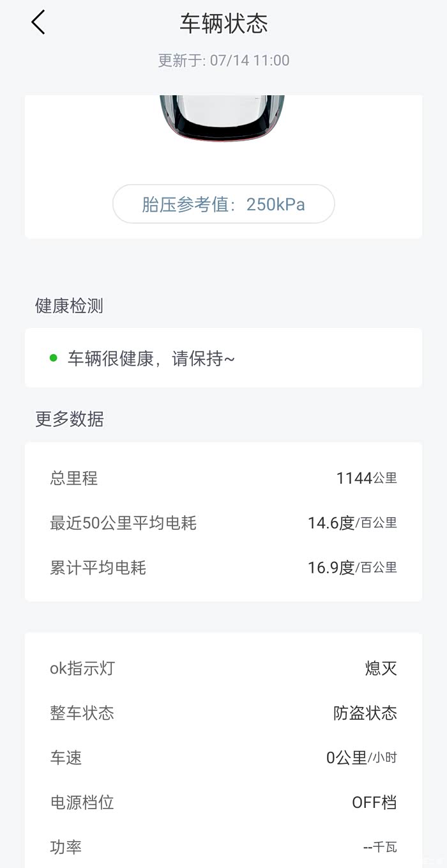This screenshot has width=447, height=868.
Task: Tap the car image at top
Action: click(x=222, y=117)
